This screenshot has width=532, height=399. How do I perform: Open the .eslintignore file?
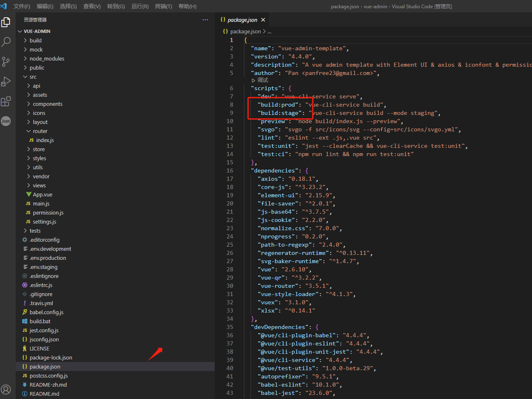115,276
